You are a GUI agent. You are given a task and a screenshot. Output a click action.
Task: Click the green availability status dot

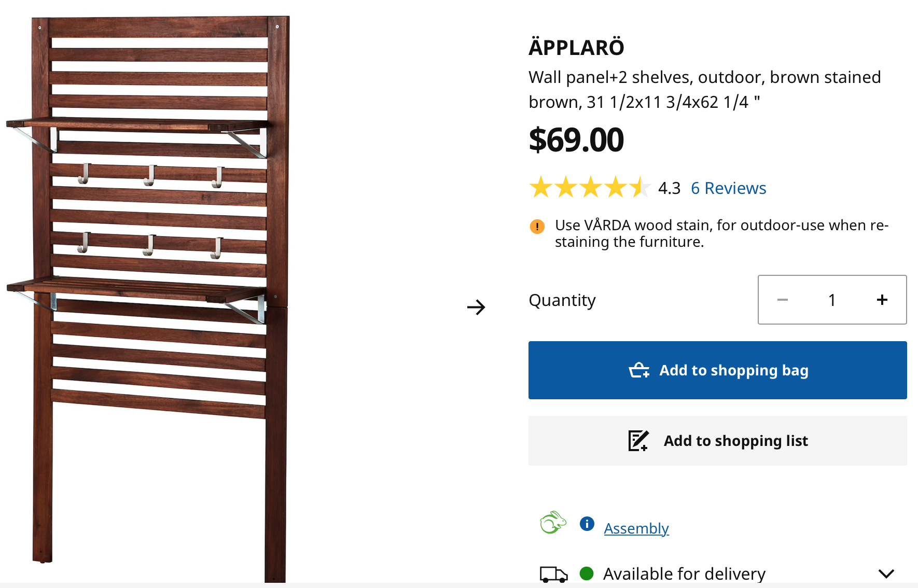pyautogui.click(x=587, y=573)
